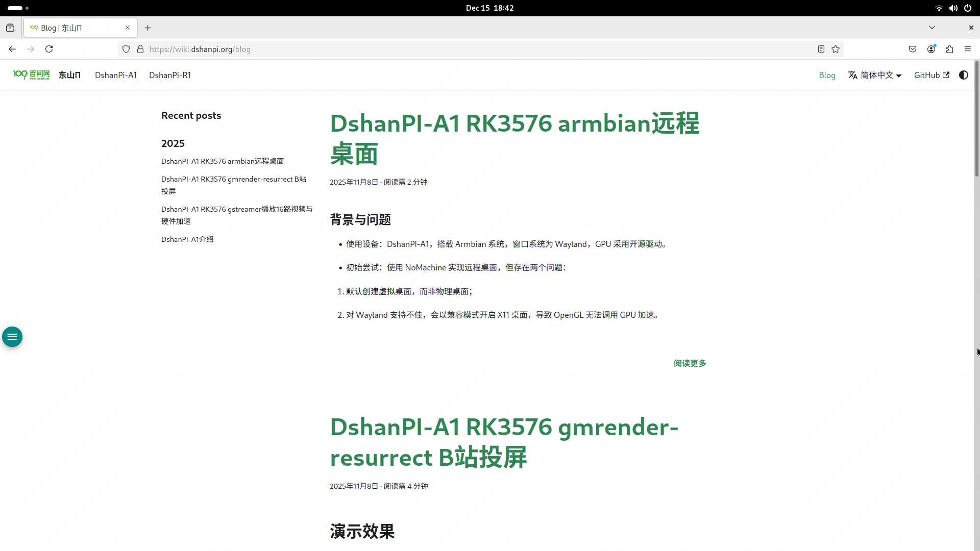Toggle dark and light mode
This screenshot has width=980, height=551.
click(964, 75)
